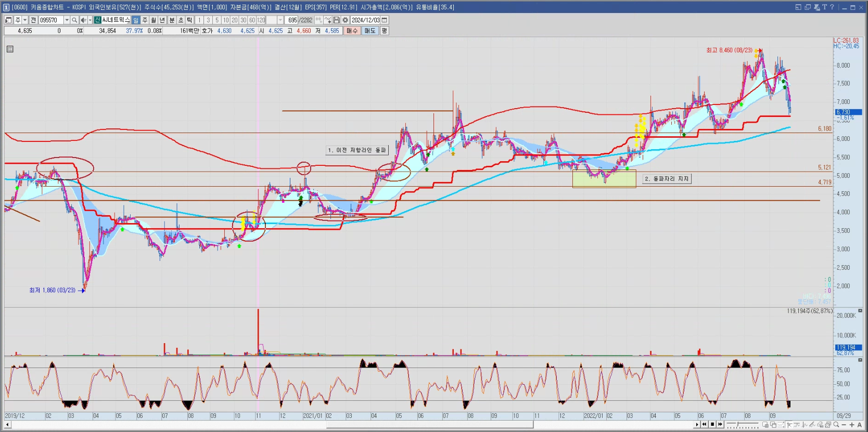The image size is (868, 432).
Task: Select monthly (월) chart period
Action: tap(154, 20)
